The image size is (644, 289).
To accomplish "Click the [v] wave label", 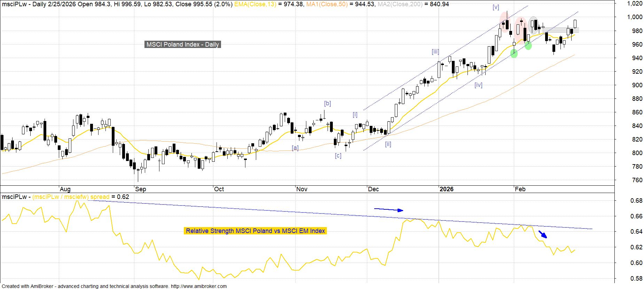I will (496, 7).
